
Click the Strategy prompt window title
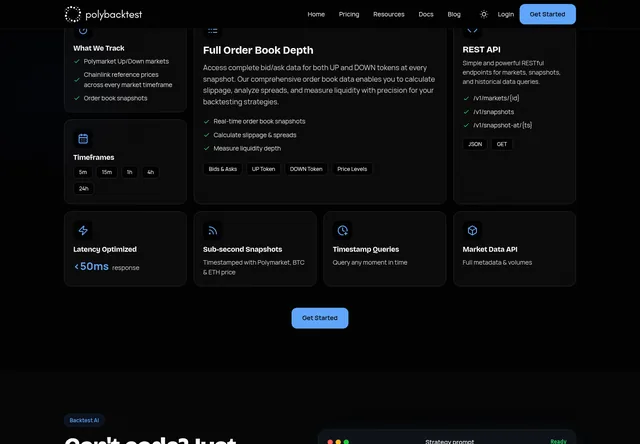click(449, 442)
